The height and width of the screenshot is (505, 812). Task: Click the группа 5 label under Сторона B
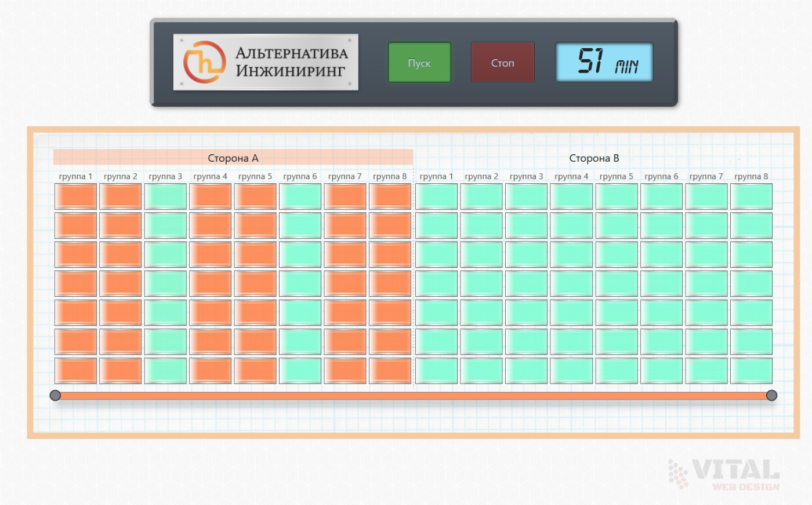pyautogui.click(x=617, y=176)
